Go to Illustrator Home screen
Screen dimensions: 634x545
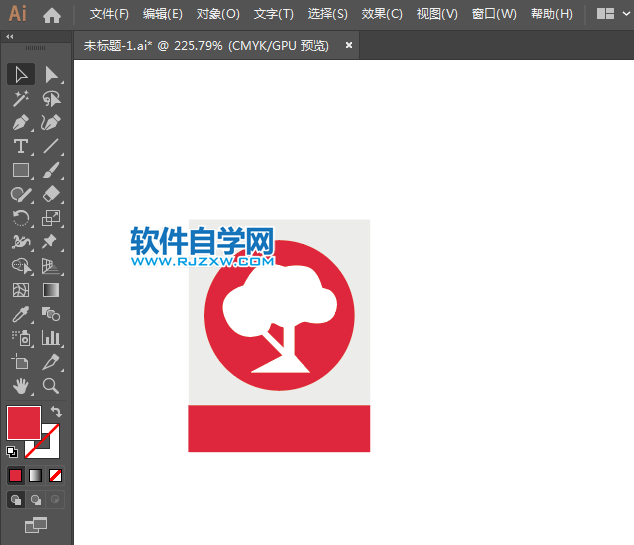click(x=52, y=15)
